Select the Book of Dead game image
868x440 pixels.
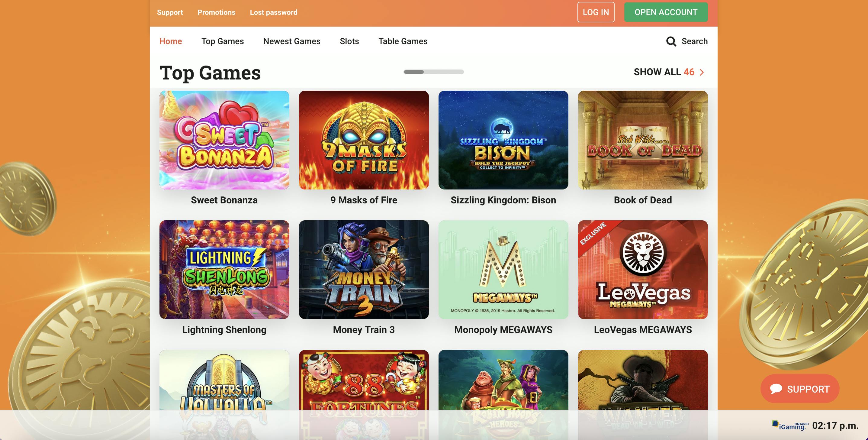[643, 140]
